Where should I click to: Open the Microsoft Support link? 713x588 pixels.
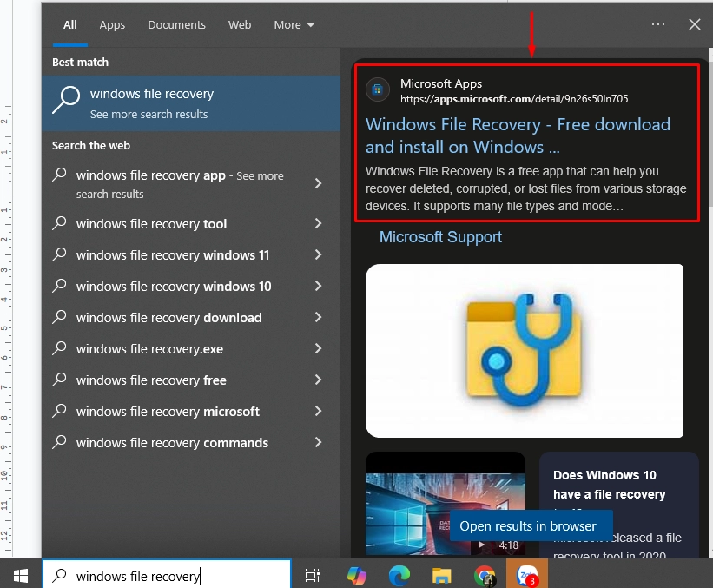click(x=440, y=237)
